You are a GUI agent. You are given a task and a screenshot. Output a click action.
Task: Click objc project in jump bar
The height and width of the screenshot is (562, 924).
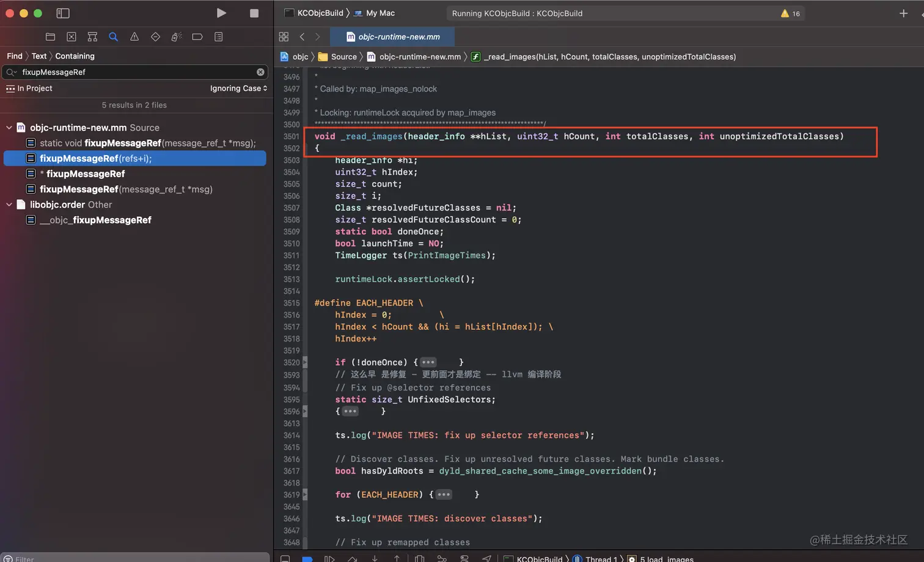(x=295, y=56)
